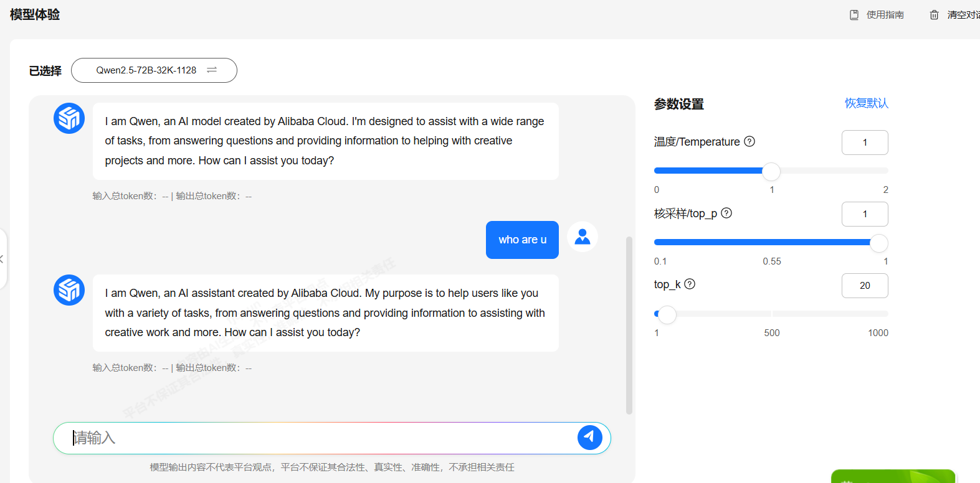Click the user avatar icon
The height and width of the screenshot is (483, 980).
point(583,237)
